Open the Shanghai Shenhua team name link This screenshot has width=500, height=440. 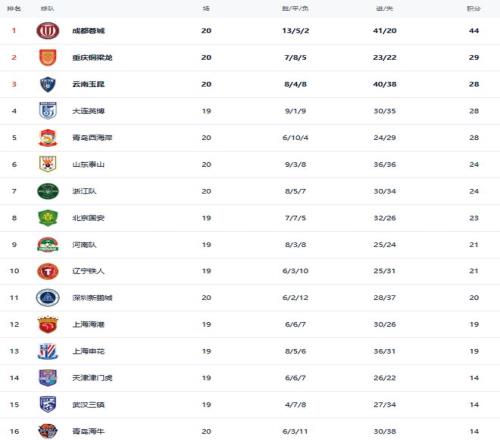[x=89, y=351]
